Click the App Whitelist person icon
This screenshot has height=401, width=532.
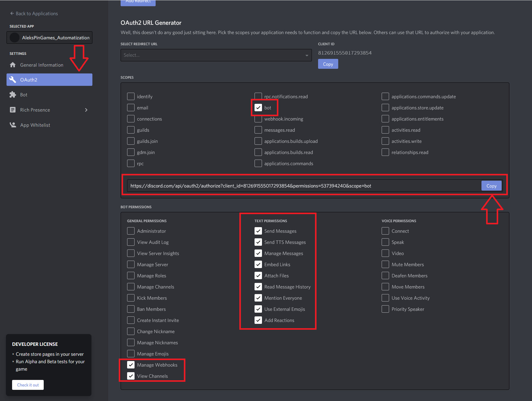pos(13,125)
